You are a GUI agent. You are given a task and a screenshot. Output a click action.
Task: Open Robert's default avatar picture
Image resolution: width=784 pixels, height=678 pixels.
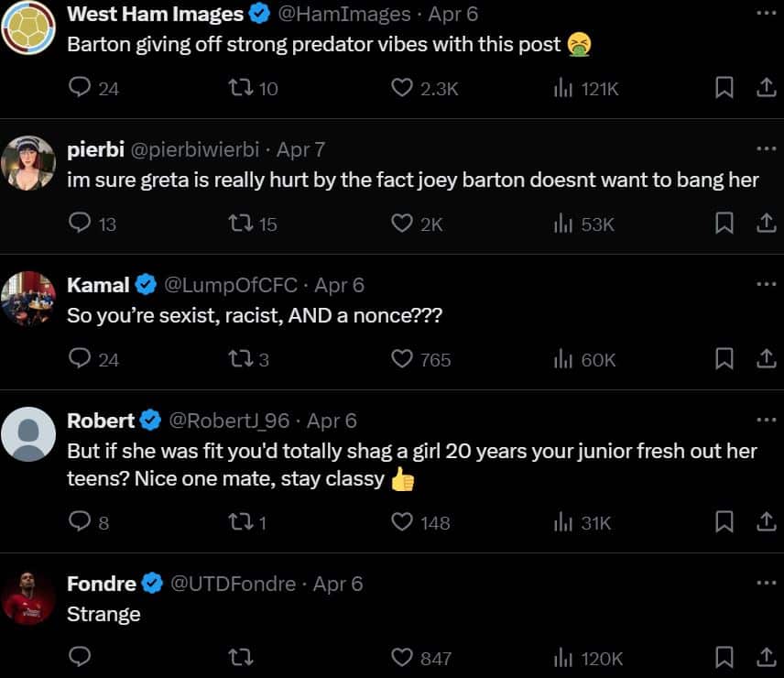coord(28,434)
